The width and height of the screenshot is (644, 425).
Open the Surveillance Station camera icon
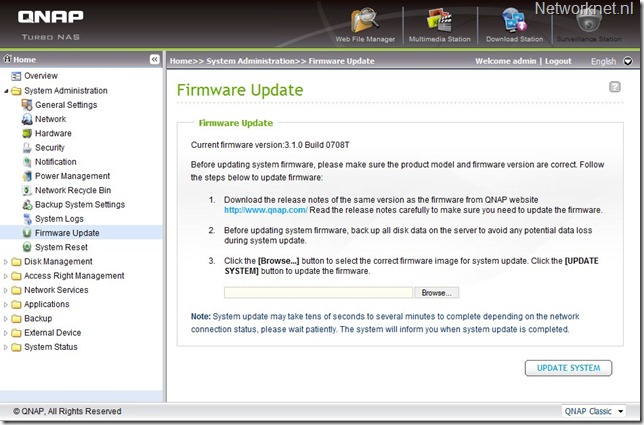click(589, 20)
